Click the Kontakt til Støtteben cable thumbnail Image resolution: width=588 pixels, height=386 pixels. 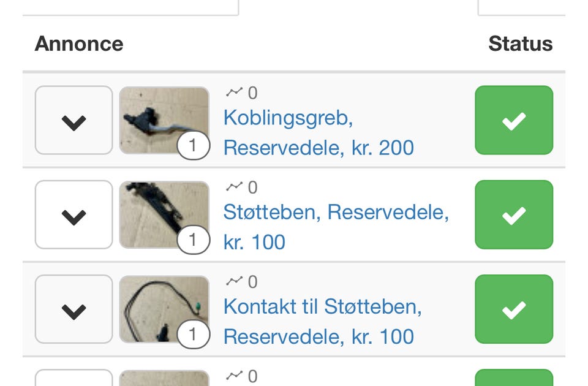click(x=157, y=305)
